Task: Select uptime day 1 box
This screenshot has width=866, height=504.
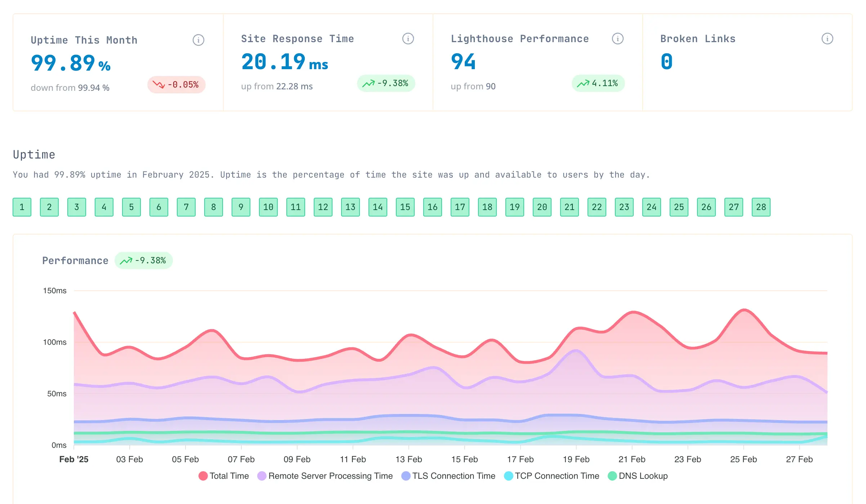Action: pyautogui.click(x=22, y=207)
